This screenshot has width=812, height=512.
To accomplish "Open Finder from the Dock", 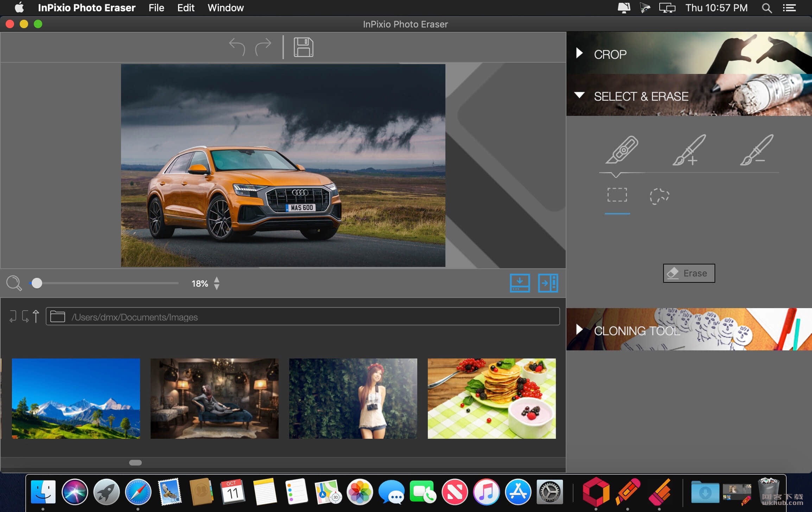I will click(x=43, y=492).
